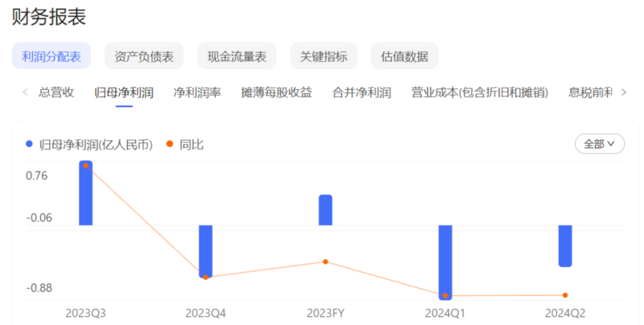Click the 0.76 y-axis value
Viewport: 644px width, 325px height.
[36, 175]
